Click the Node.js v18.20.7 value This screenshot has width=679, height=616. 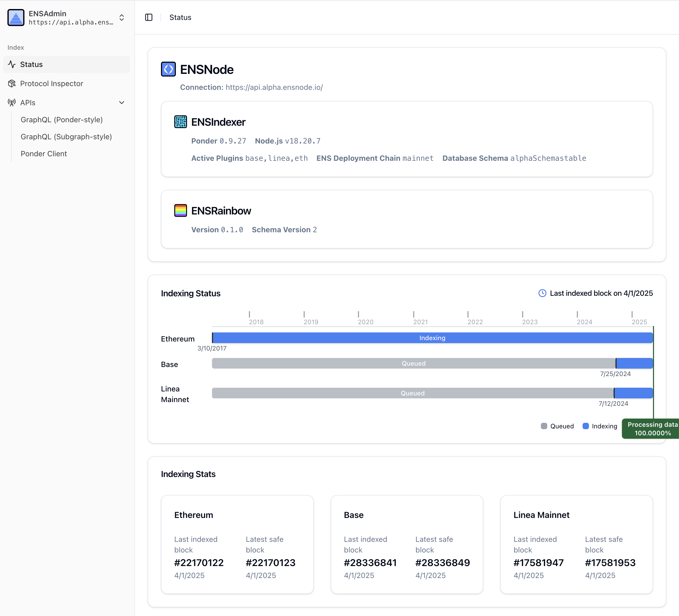tap(303, 141)
